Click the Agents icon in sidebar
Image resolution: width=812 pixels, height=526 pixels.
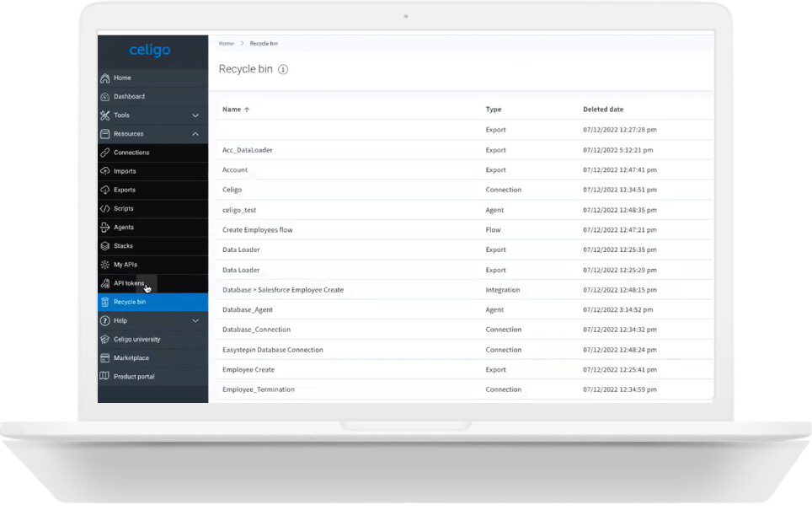[x=105, y=228]
